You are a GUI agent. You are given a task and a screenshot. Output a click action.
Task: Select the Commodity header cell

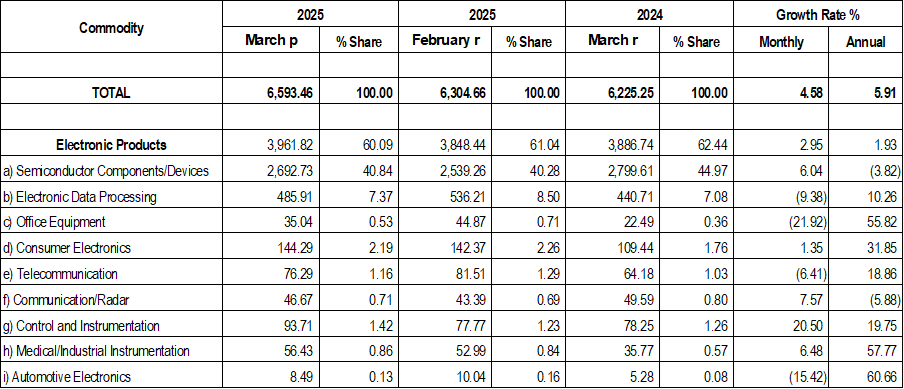(111, 28)
